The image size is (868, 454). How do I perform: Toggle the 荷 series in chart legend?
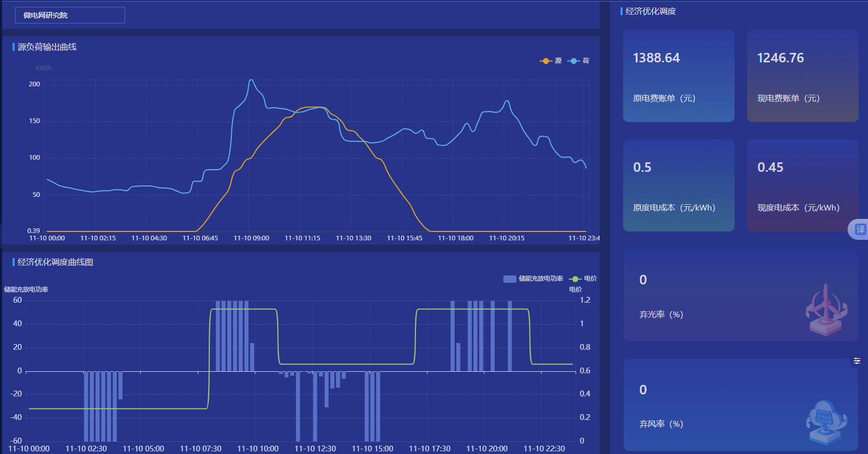579,61
